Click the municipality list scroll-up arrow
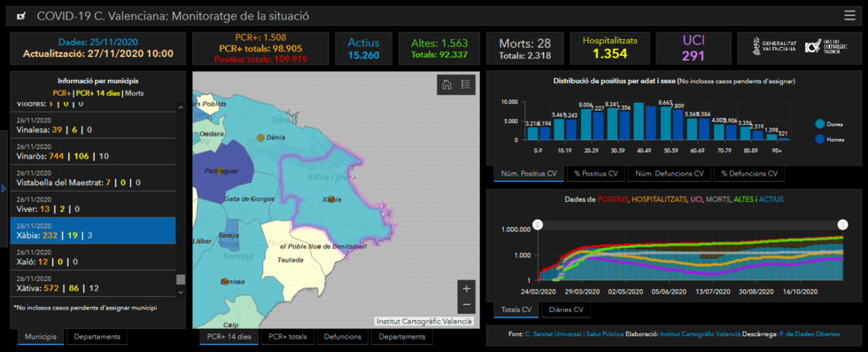The width and height of the screenshot is (868, 352). point(181,106)
